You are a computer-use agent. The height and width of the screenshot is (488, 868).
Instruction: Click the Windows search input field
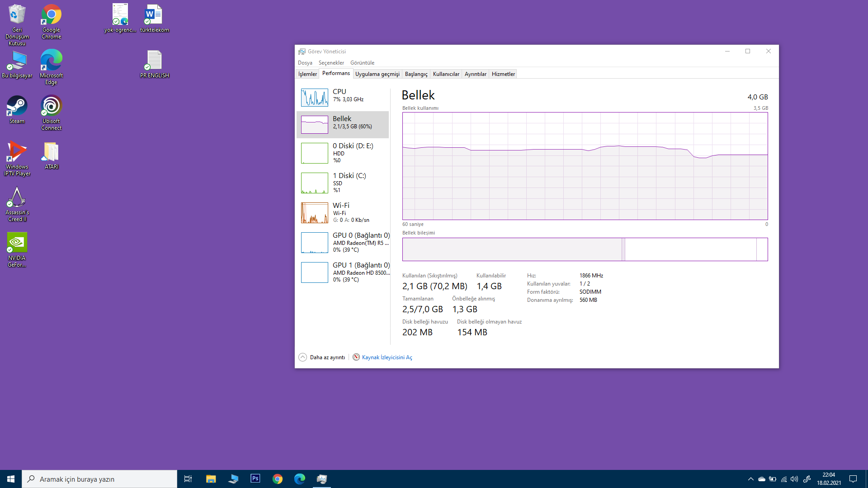tap(99, 479)
